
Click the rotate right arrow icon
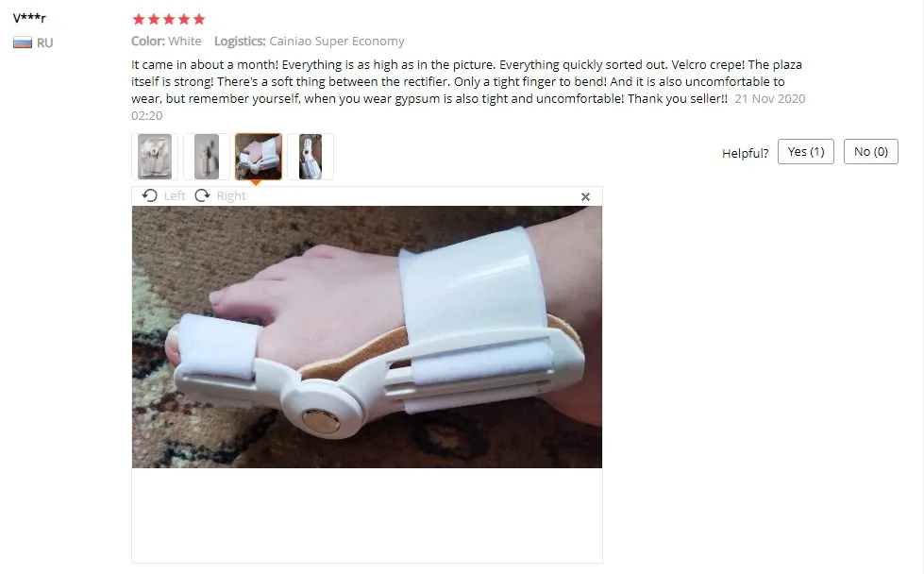click(202, 195)
